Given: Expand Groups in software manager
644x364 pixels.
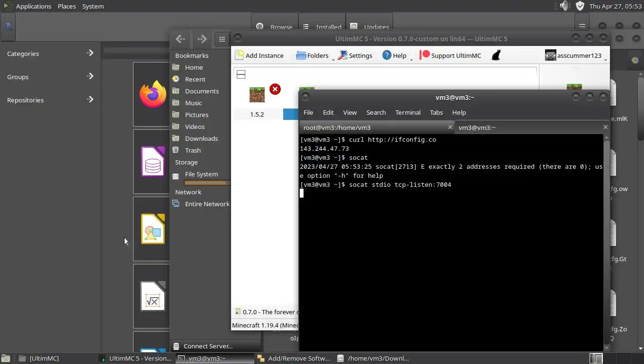Looking at the screenshot, I should pyautogui.click(x=50, y=77).
